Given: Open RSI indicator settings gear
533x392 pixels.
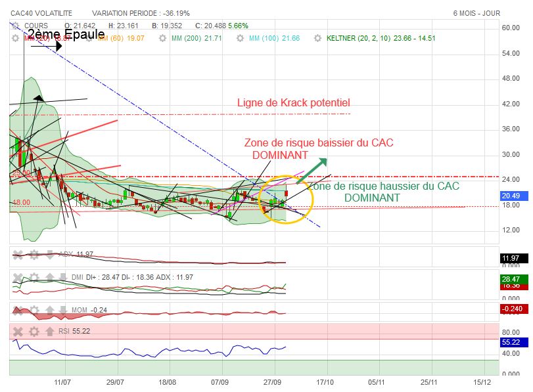Looking at the screenshot, I should 34,332.
